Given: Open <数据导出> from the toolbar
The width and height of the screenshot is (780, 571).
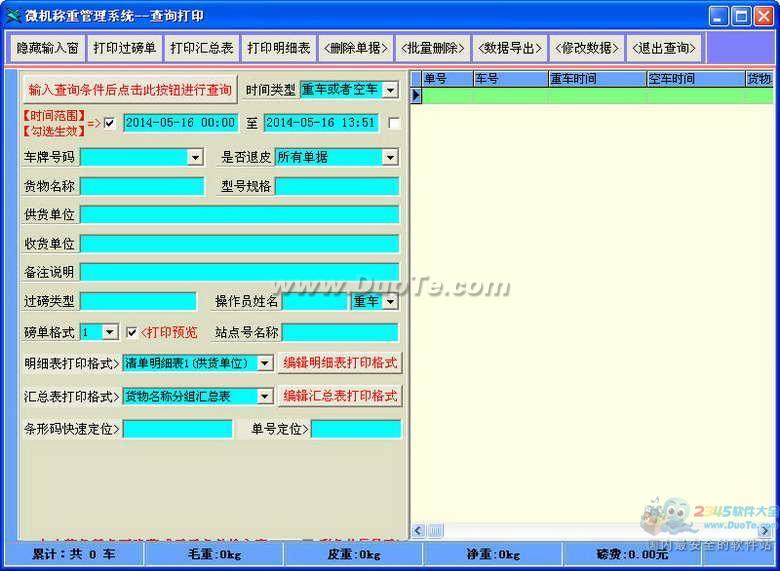Looking at the screenshot, I should [510, 48].
